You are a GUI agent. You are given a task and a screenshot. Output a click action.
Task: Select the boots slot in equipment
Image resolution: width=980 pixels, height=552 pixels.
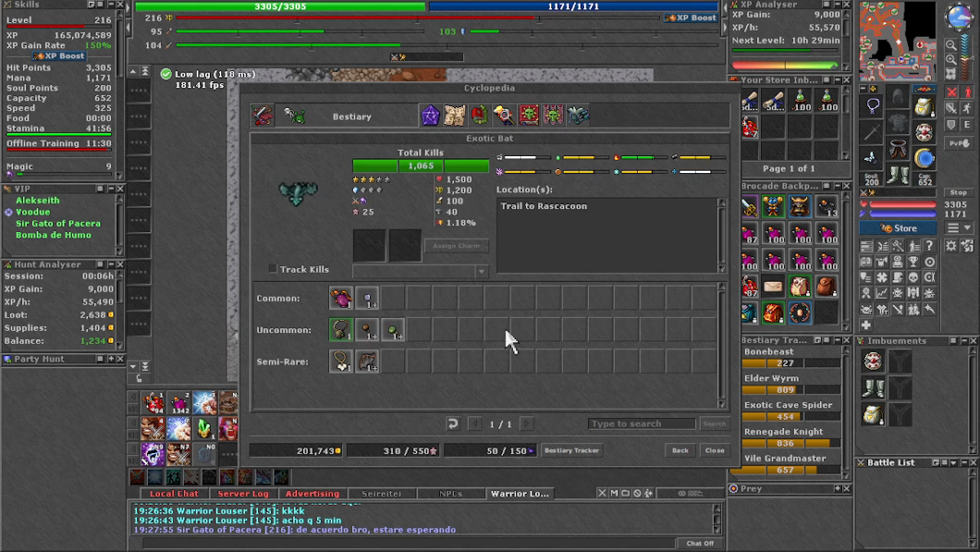pos(898,175)
